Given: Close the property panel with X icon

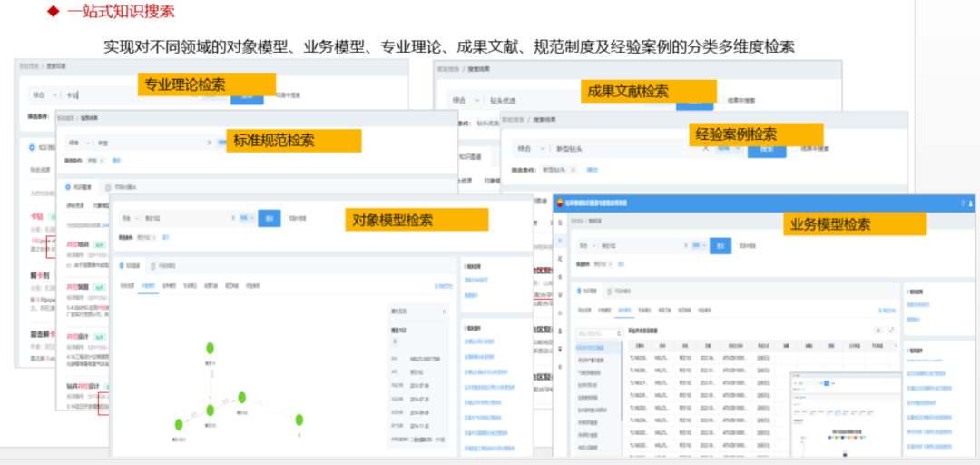Looking at the screenshot, I should 444,312.
